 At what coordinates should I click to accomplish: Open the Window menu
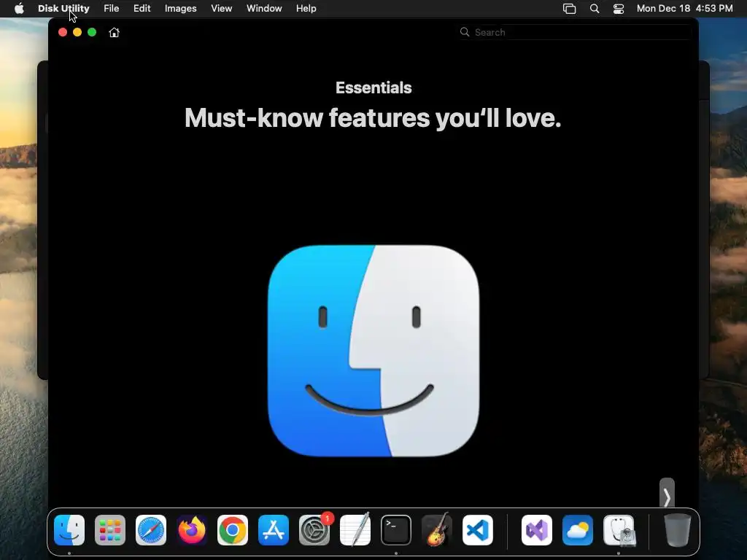(x=264, y=9)
